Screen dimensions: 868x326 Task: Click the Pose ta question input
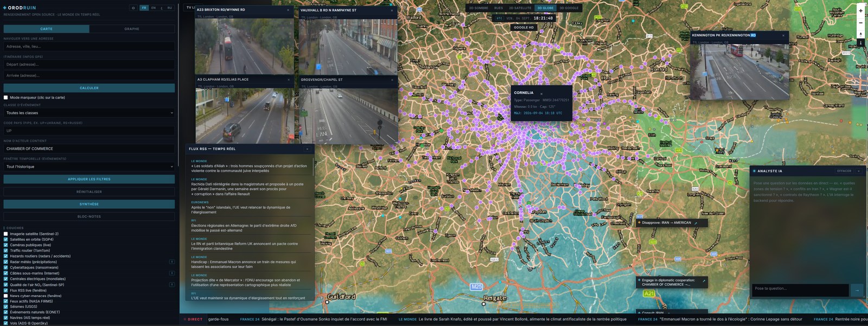[x=800, y=290]
